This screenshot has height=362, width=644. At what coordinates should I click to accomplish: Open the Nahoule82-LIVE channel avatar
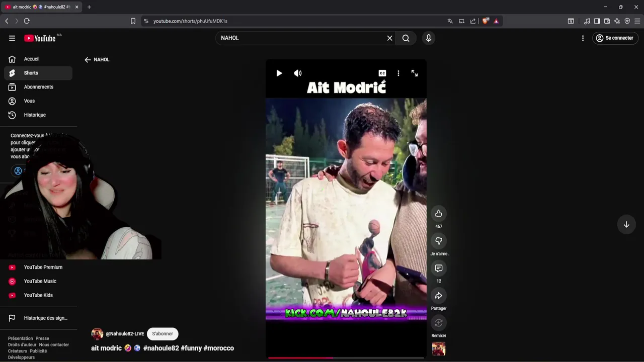(97, 334)
